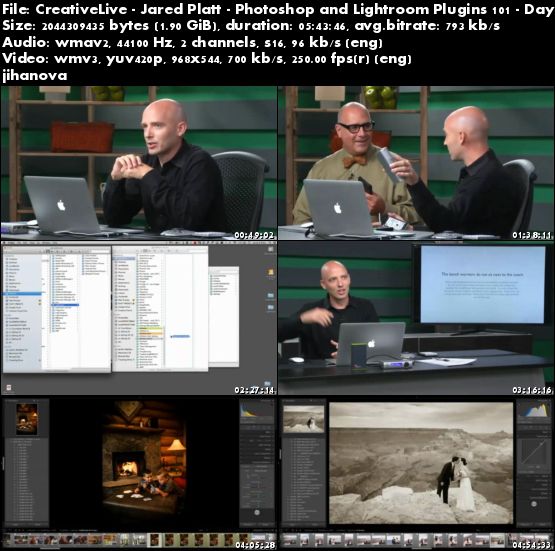Click the Navigator preview of fireplace photo
The height and width of the screenshot is (551, 555).
(27, 420)
